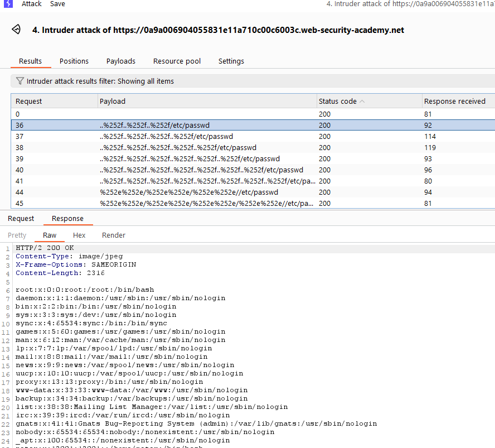Select request row 38
This screenshot has height=448, width=495.
(x=253, y=147)
